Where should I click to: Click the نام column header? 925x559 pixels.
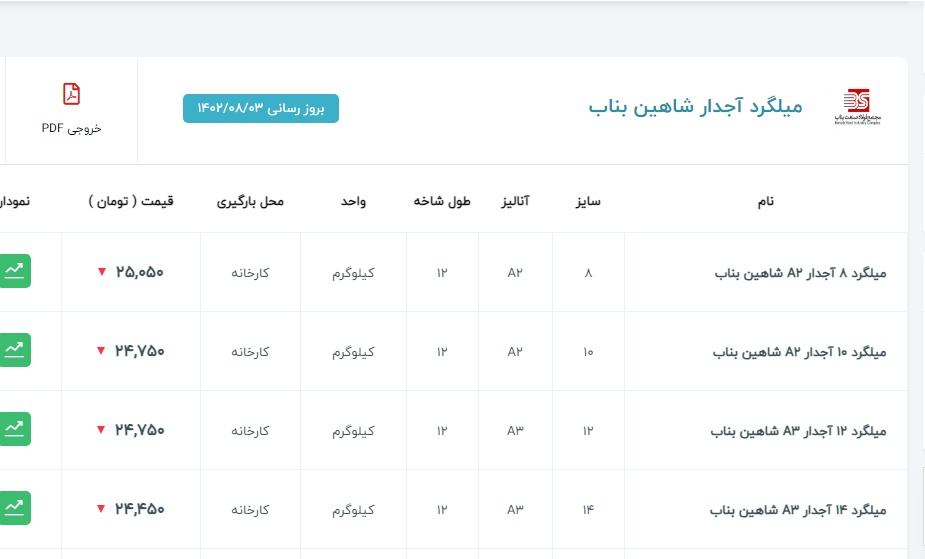coord(765,201)
